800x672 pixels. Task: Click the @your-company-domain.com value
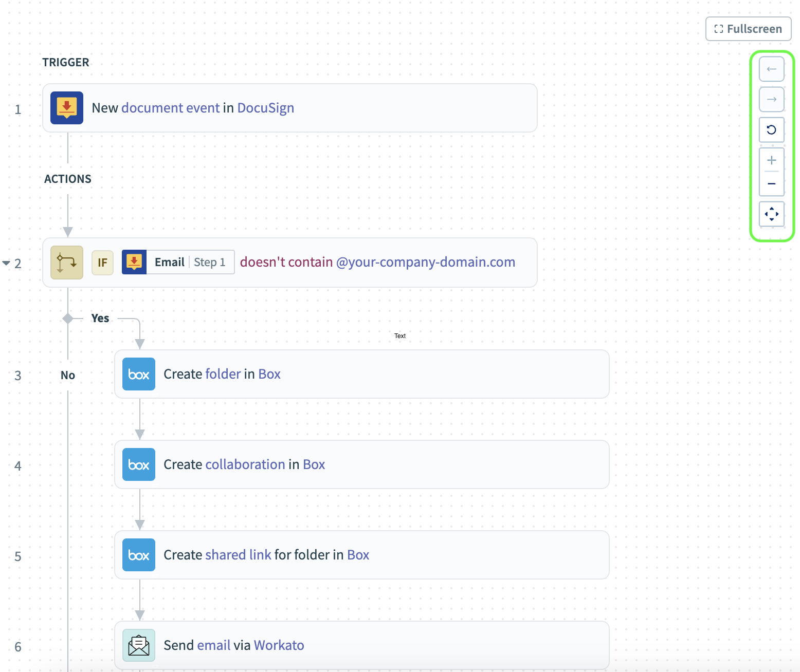click(426, 262)
